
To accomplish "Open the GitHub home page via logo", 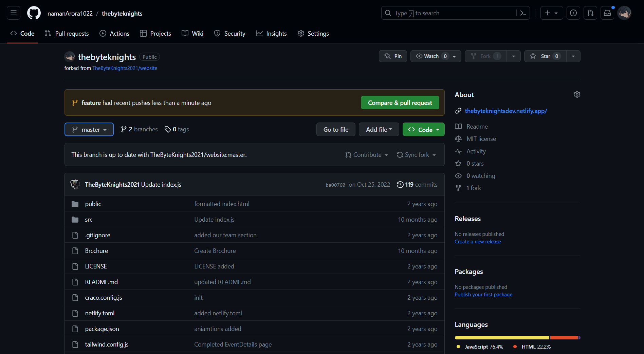I will tap(34, 13).
